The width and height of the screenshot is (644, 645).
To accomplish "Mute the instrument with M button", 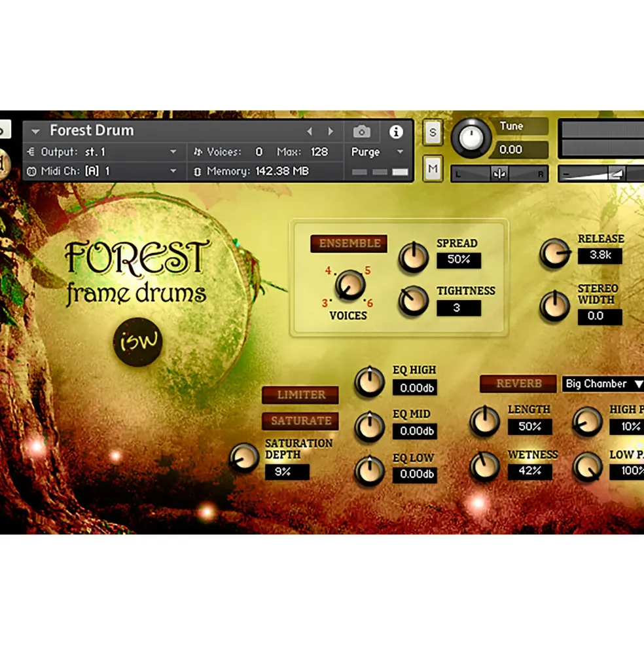I will pos(433,168).
